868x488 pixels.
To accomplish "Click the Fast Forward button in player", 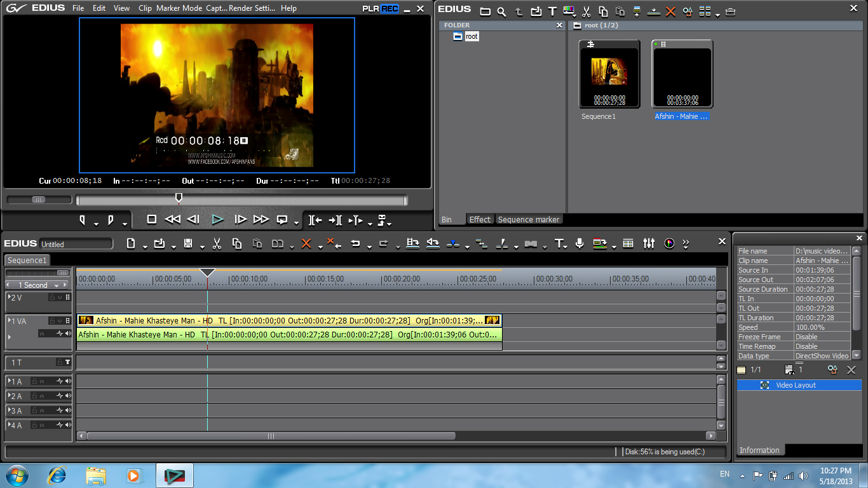I will pos(261,219).
